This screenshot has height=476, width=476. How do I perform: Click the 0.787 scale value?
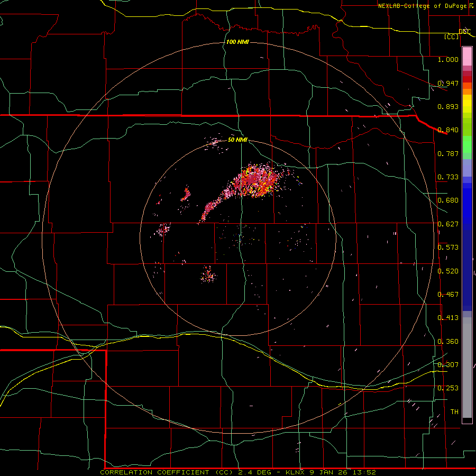point(448,153)
